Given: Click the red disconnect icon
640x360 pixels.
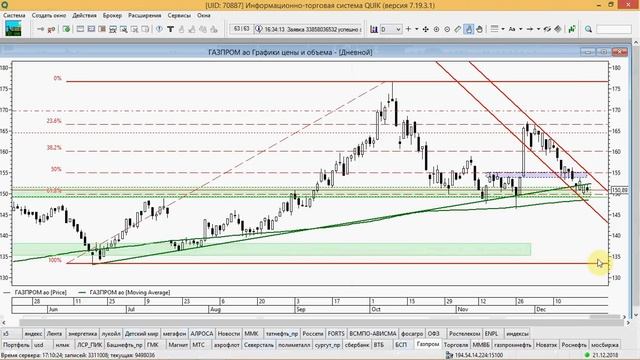Looking at the screenshot, I should (x=51, y=29).
